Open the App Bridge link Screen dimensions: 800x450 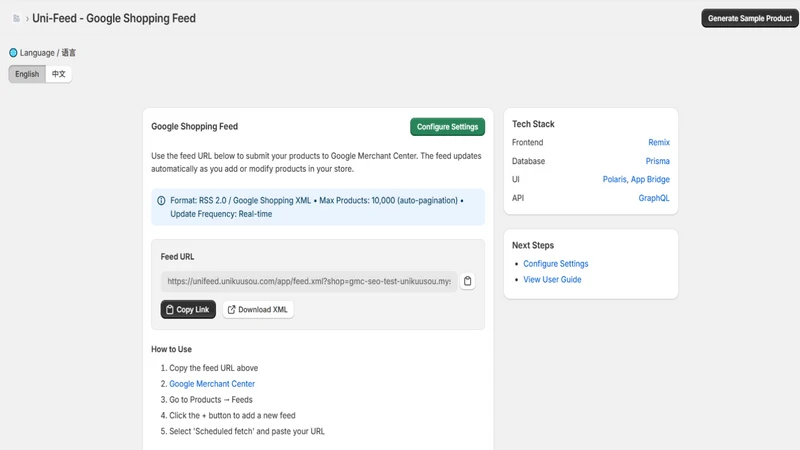click(x=650, y=179)
